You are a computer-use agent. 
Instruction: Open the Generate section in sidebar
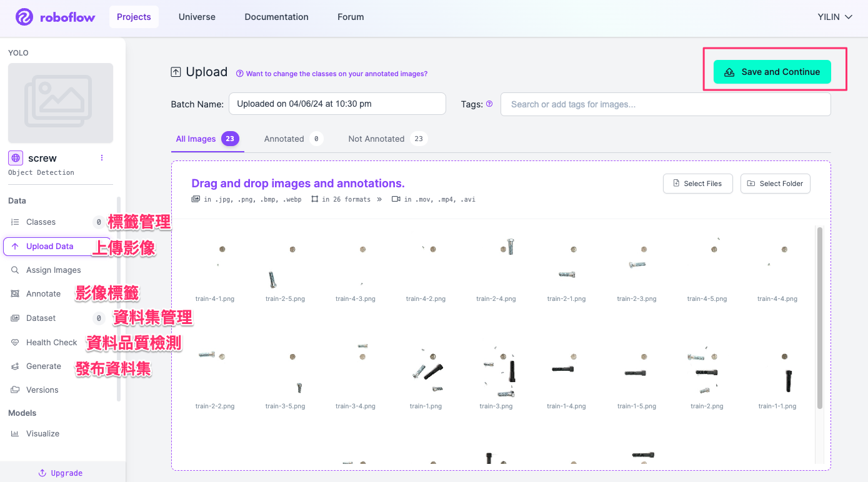43,366
